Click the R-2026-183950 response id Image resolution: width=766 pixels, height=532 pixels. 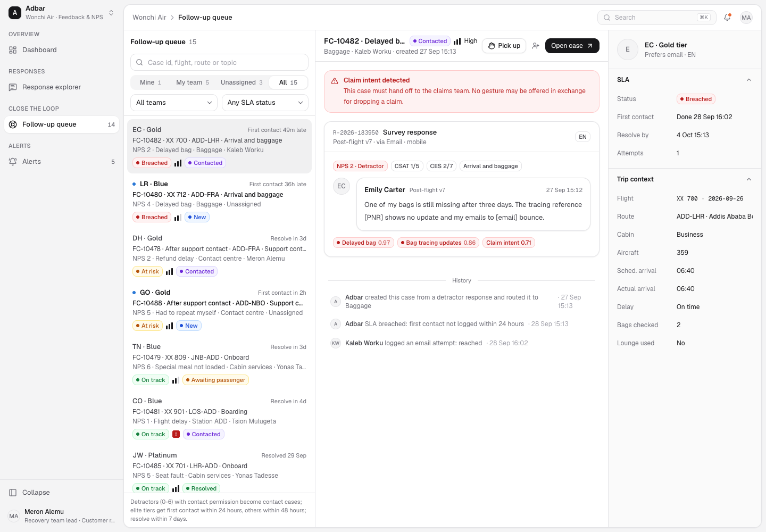[x=356, y=132]
